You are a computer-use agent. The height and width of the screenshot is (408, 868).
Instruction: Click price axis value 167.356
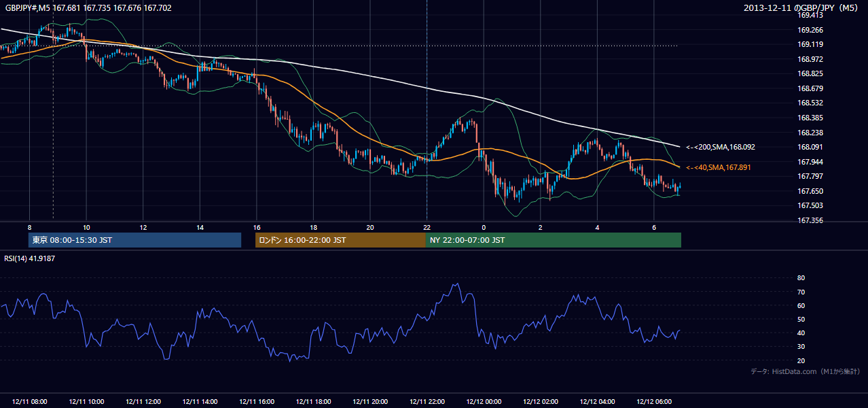[x=810, y=220]
